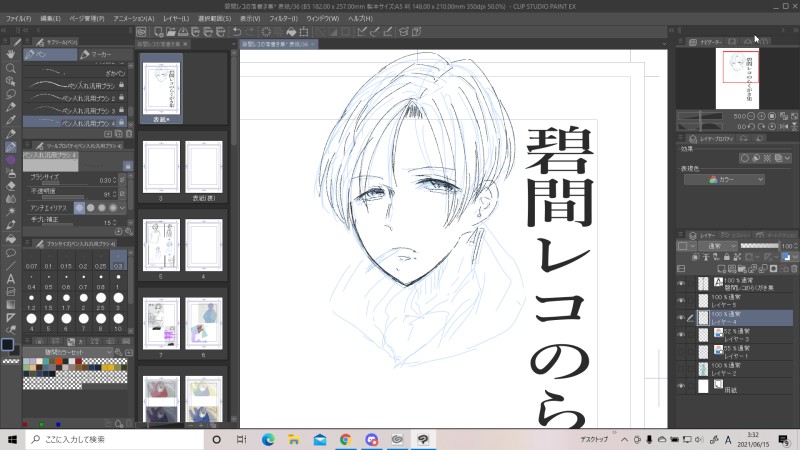Hide layer レイヤー3

pyautogui.click(x=681, y=335)
